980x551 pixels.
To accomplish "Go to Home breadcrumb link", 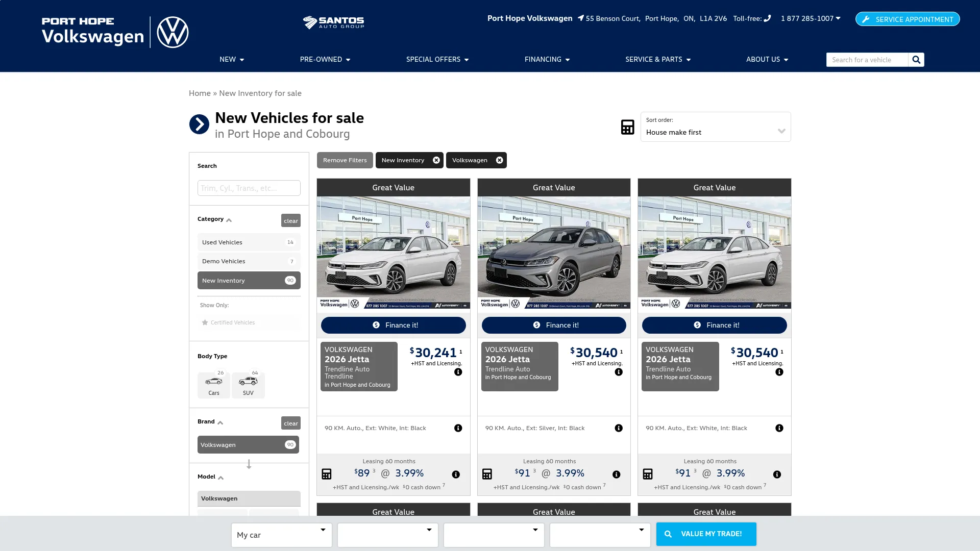I will [x=200, y=93].
